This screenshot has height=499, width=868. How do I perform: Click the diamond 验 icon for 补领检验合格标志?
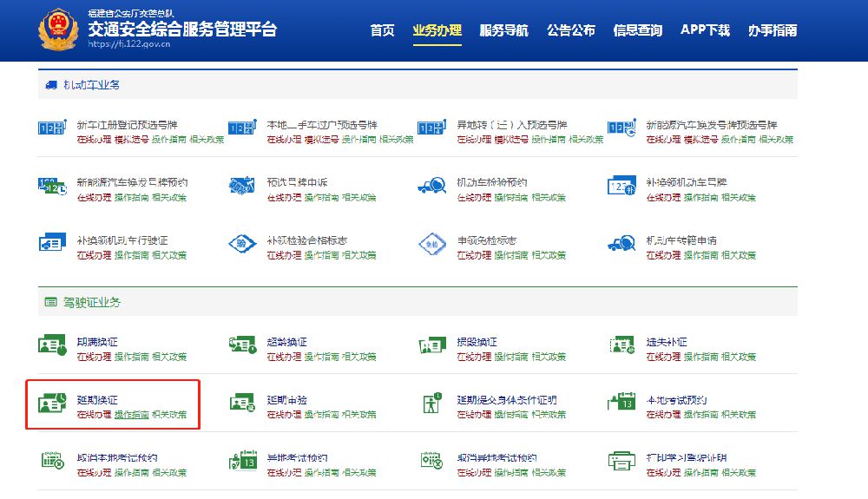[242, 243]
